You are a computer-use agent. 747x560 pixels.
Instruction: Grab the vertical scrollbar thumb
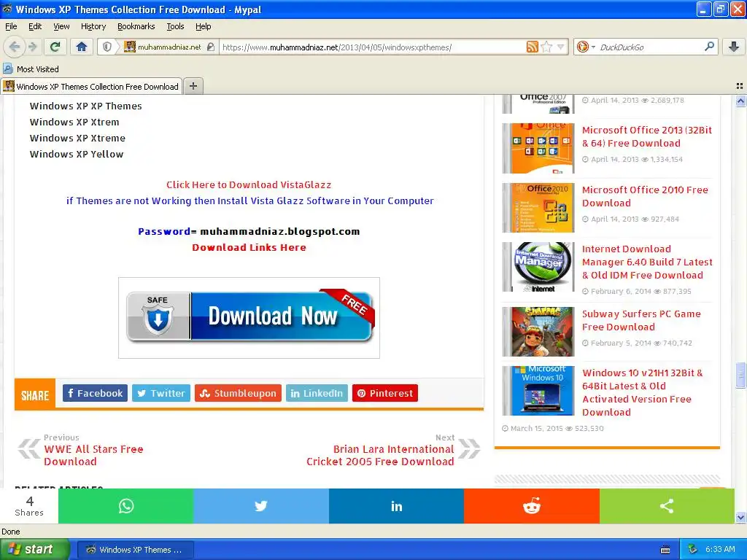(740, 374)
